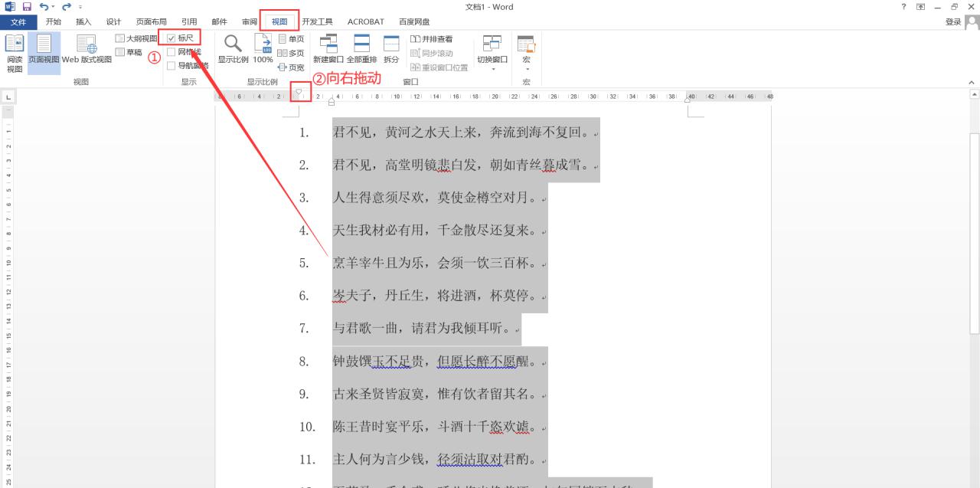The width and height of the screenshot is (980, 488).
Task: Click 全部重排 arrange all
Action: pyautogui.click(x=361, y=50)
